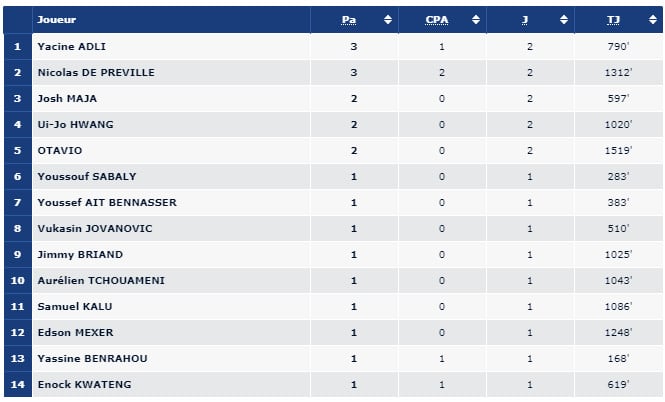The image size is (665, 402).
Task: Toggle sort arrows in the J column
Action: pyautogui.click(x=564, y=20)
